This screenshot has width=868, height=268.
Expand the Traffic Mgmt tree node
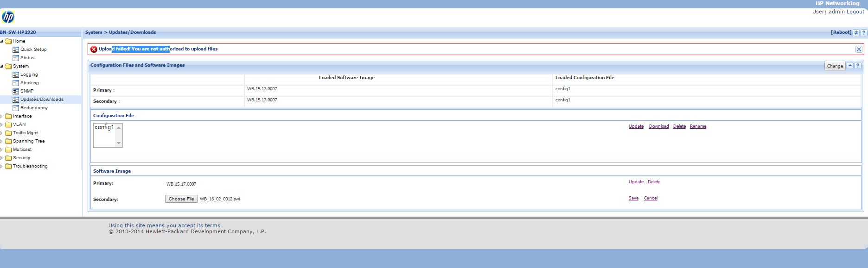click(2, 133)
